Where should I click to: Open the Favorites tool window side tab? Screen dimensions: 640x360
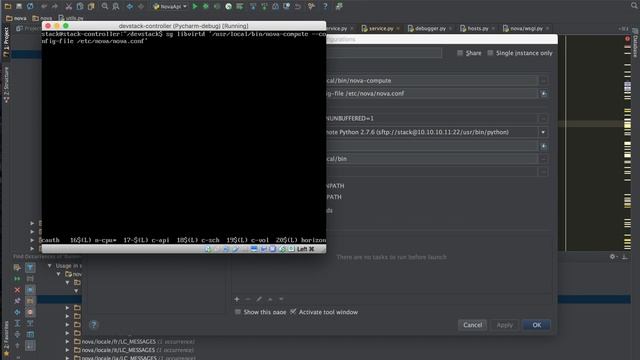[x=6, y=337]
